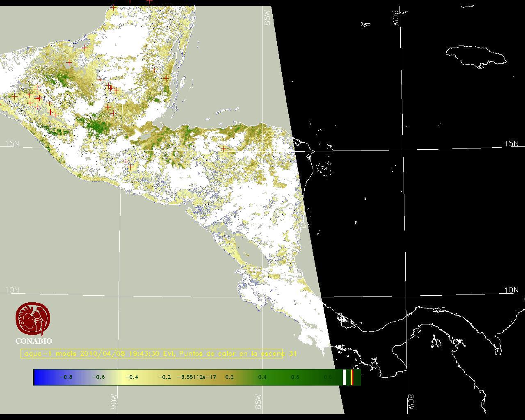Click the 15N latitude label on the left side
This screenshot has height=420, width=525.
(12, 144)
